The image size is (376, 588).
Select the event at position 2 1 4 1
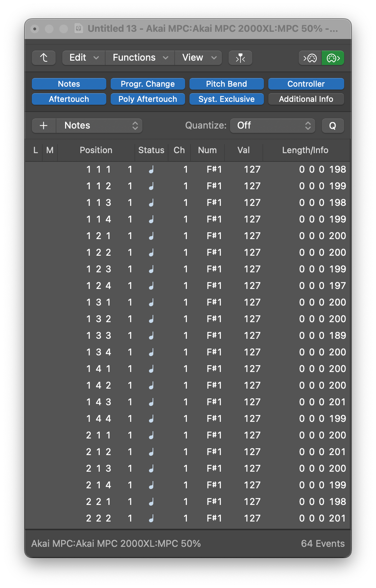pyautogui.click(x=188, y=485)
